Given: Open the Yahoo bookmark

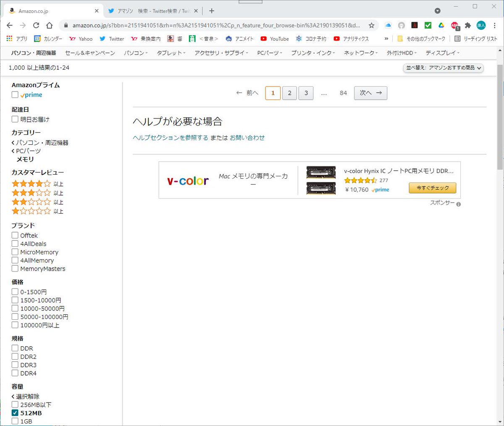Looking at the screenshot, I should point(81,39).
